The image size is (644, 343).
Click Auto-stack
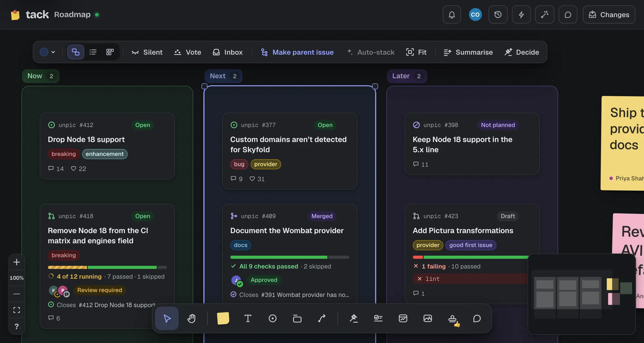click(371, 52)
